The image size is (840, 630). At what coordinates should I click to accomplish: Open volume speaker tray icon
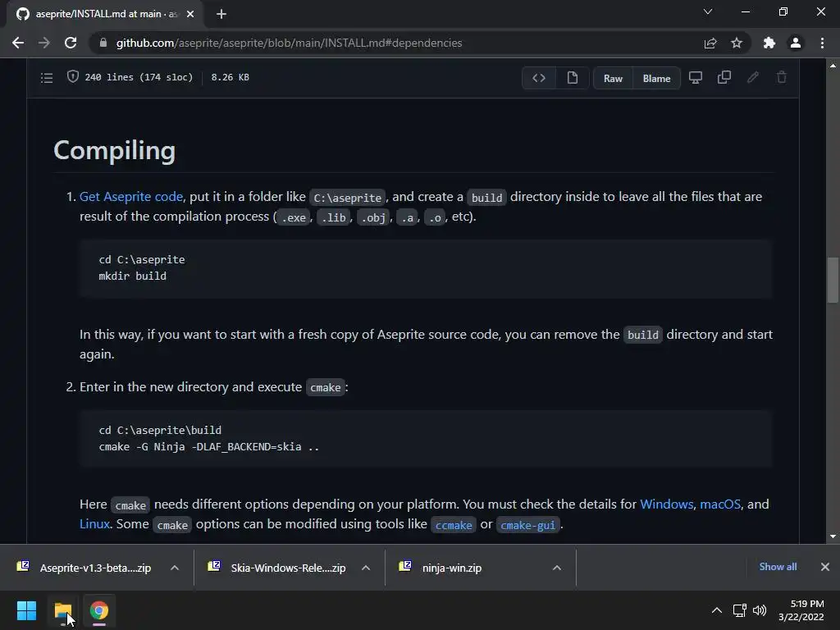pyautogui.click(x=760, y=610)
